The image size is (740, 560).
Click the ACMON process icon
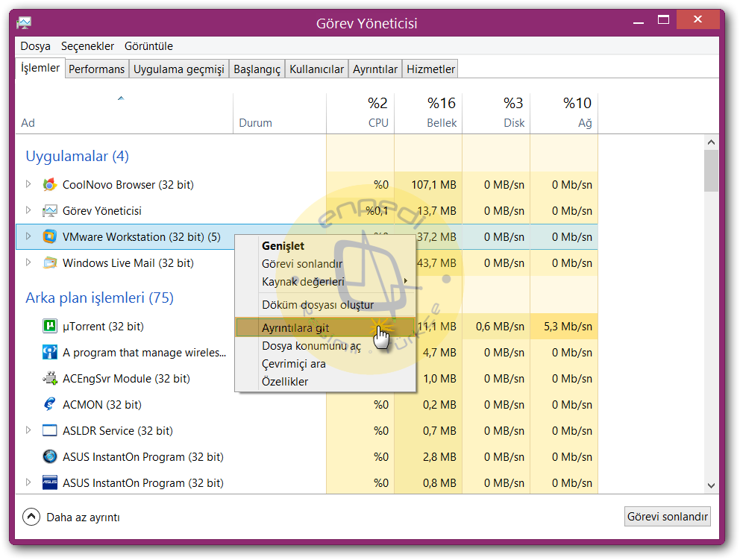pyautogui.click(x=49, y=404)
